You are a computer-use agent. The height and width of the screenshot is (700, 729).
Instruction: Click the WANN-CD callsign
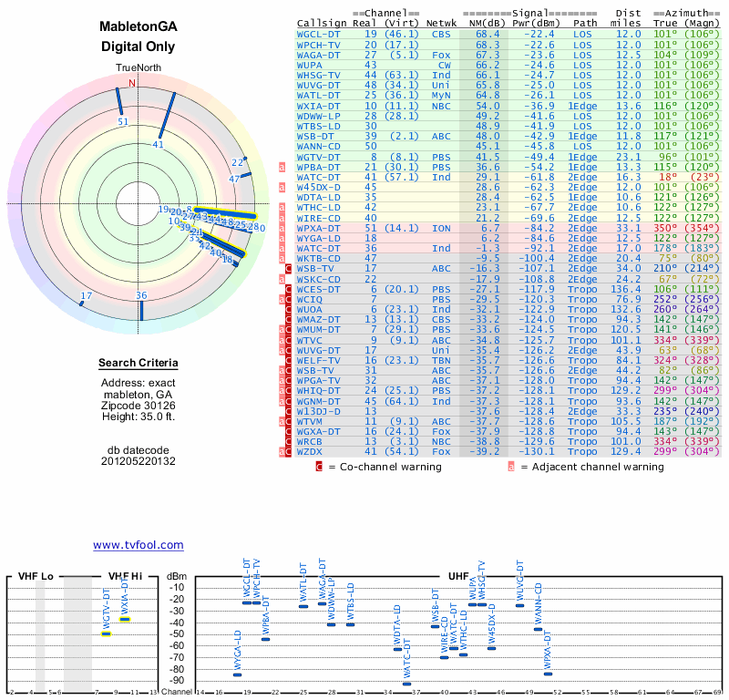click(318, 147)
